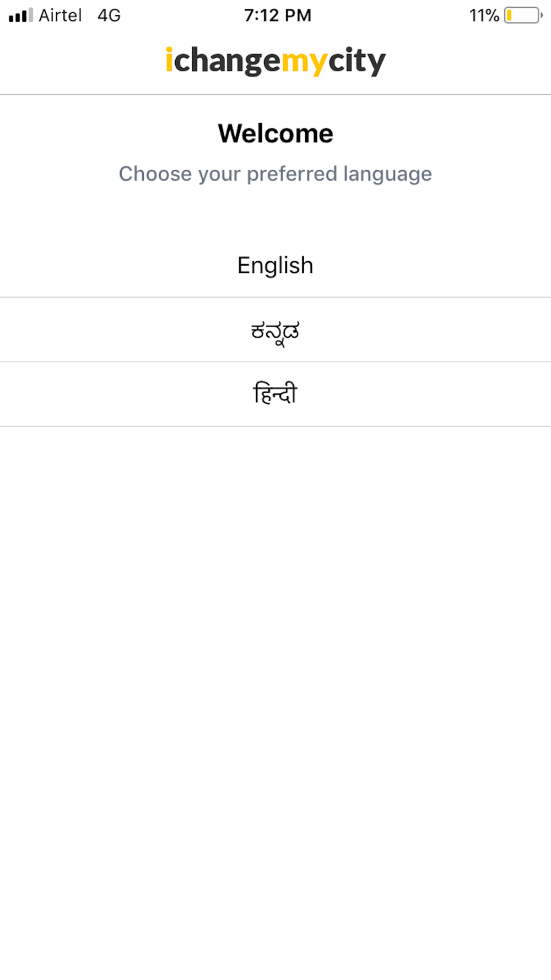The image size is (551, 980).
Task: Click the word 'language' in the subtitle
Action: [x=388, y=174]
